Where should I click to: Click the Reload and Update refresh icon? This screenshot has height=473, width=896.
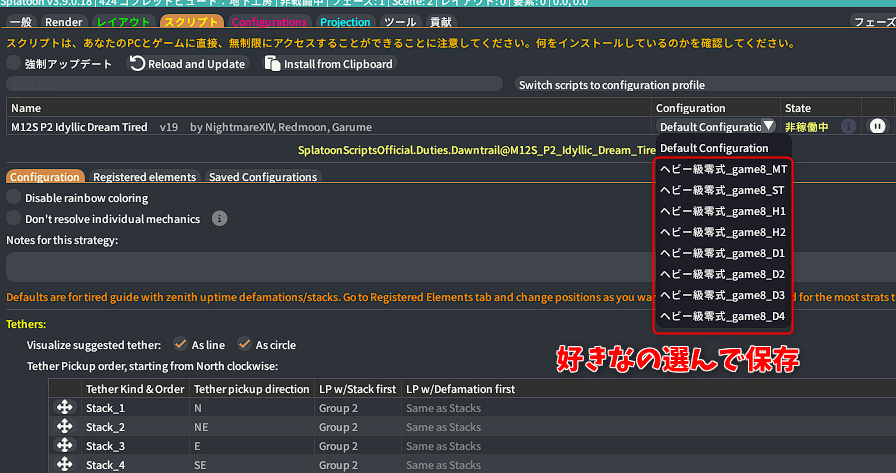pos(138,64)
